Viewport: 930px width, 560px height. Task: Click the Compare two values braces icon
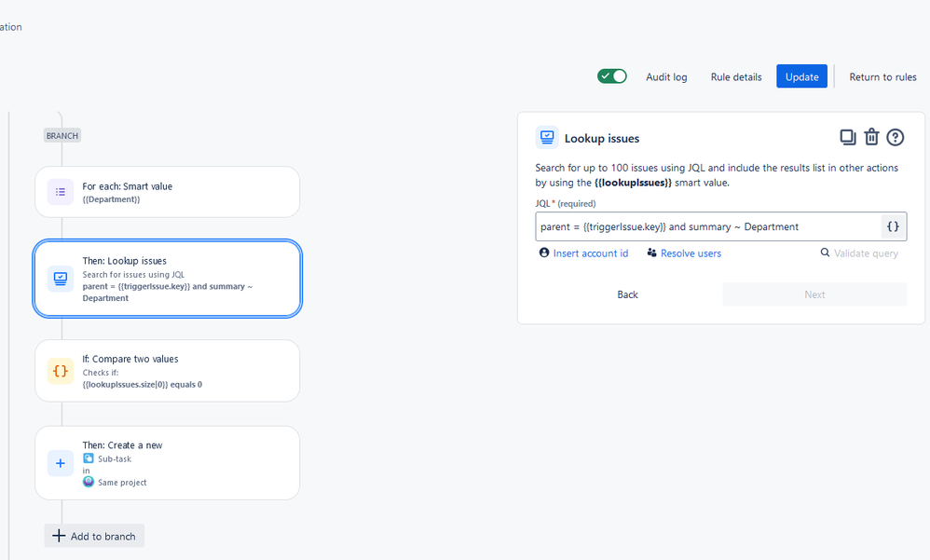tap(61, 372)
